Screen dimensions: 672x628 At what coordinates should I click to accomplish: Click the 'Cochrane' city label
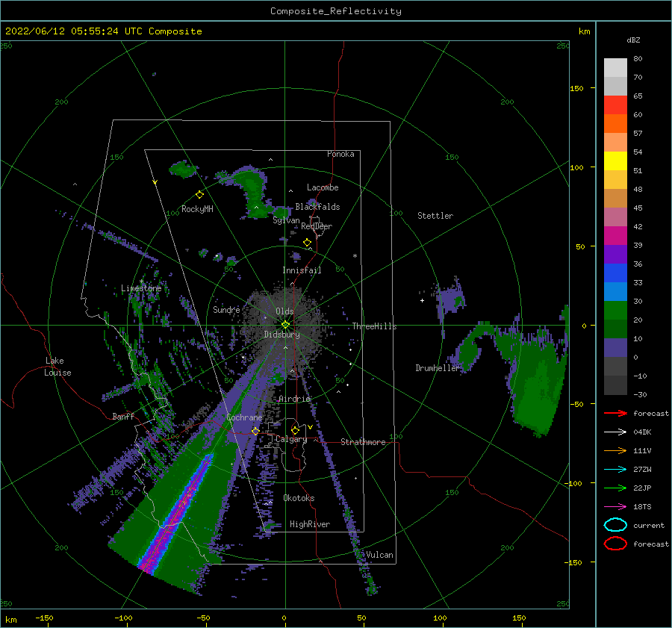tap(244, 417)
